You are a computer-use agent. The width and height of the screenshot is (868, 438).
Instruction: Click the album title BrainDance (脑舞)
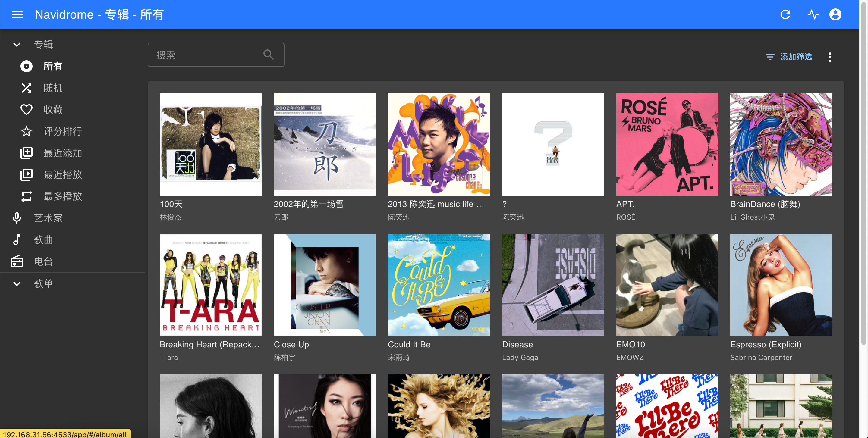pos(765,204)
